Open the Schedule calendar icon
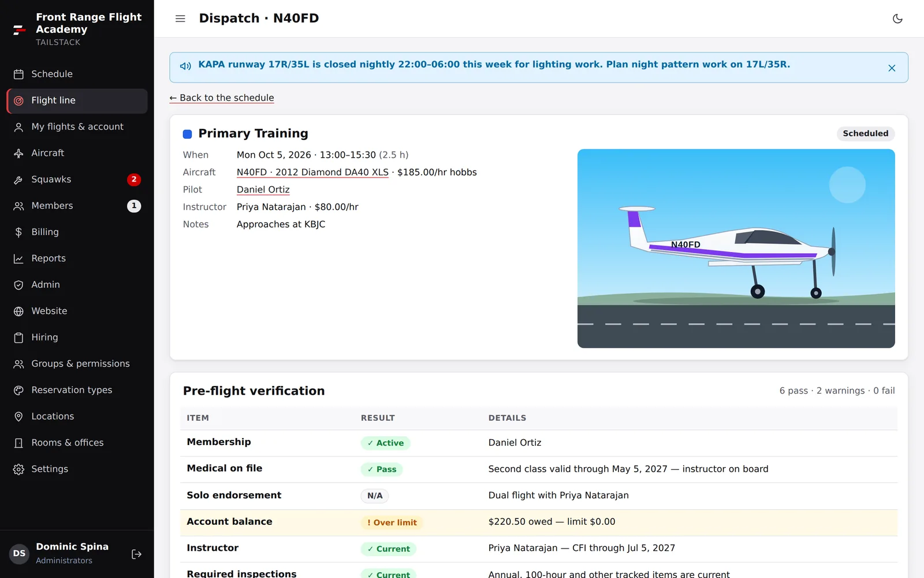 tap(18, 74)
